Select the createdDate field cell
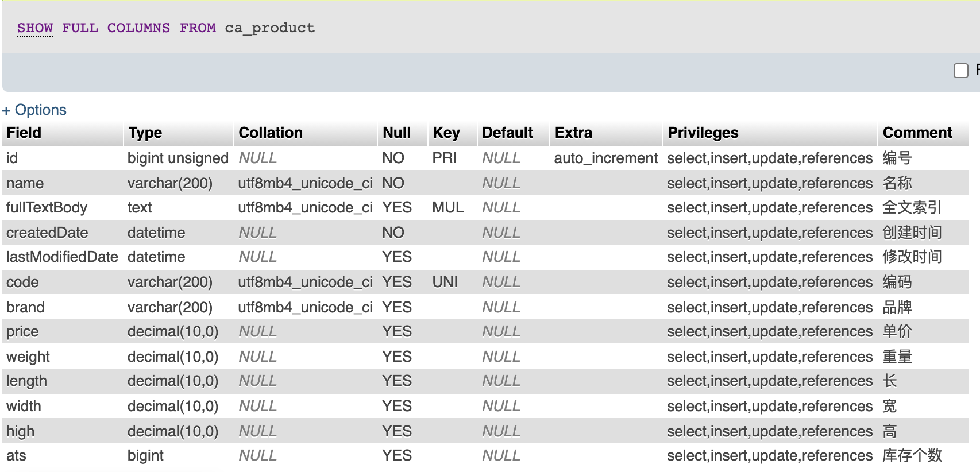The width and height of the screenshot is (980, 472). [x=47, y=233]
